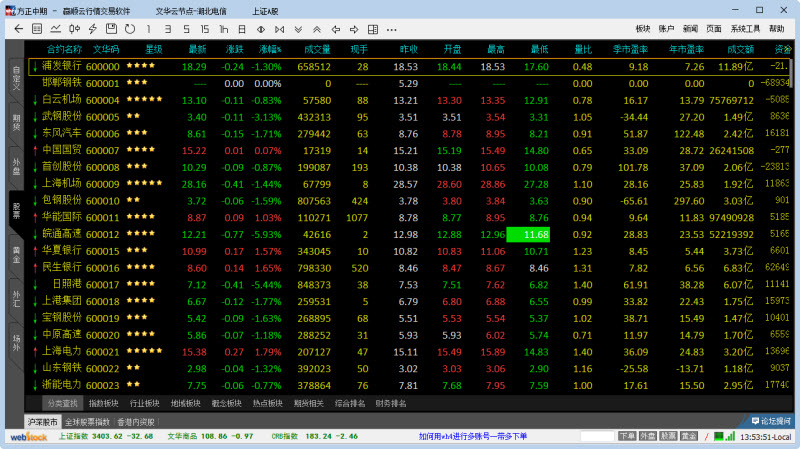Select the 财务排名 bottom tab
The height and width of the screenshot is (449, 800).
click(x=391, y=403)
